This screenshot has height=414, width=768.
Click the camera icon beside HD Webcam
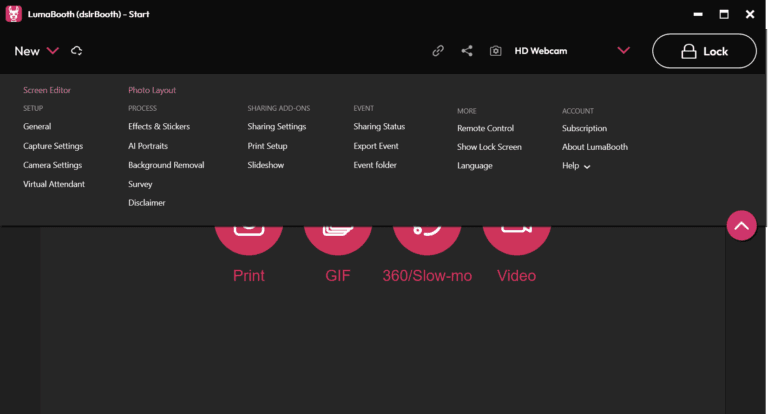(x=495, y=51)
